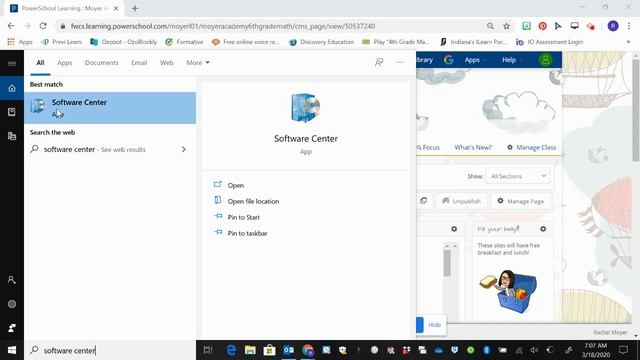Expand the Start hamburger menu

12,63
